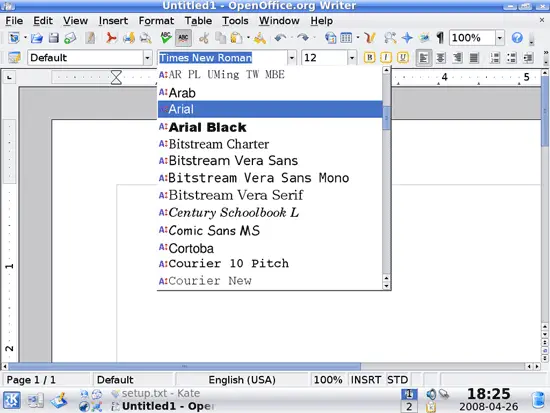Image resolution: width=550 pixels, height=413 pixels.
Task: Save the document with the floppy disk icon
Action: pos(54,38)
